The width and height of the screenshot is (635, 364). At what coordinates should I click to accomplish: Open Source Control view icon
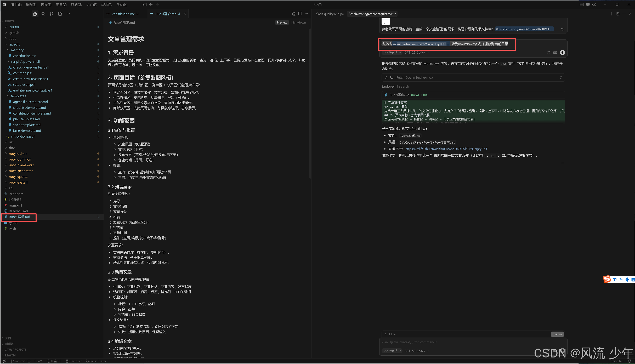click(52, 14)
